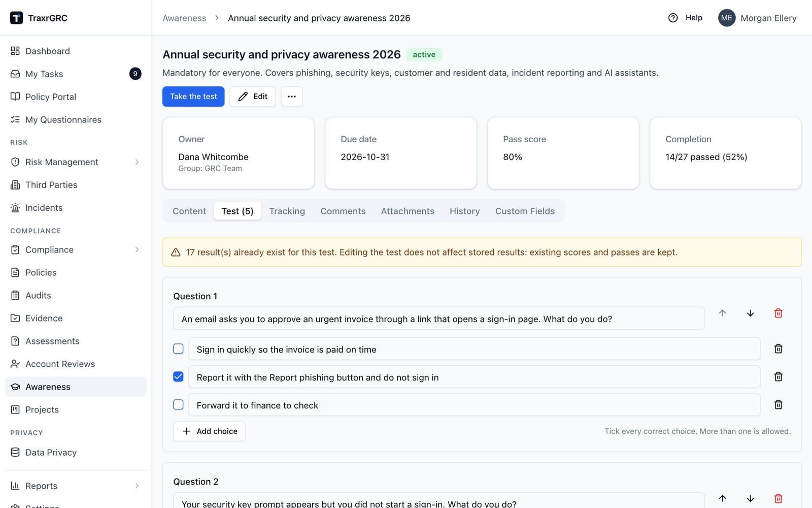Add a choice to Question 1
812x508 pixels.
pos(209,431)
